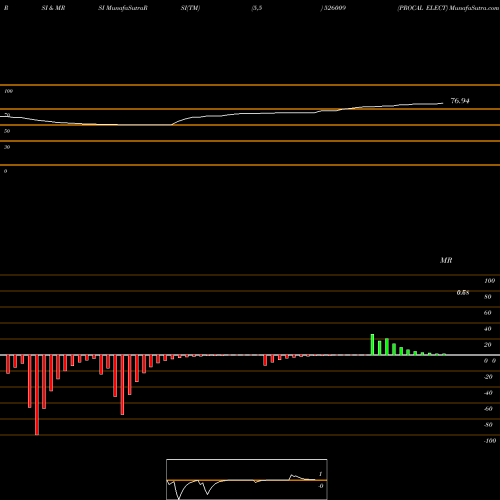Viewport: 500px width, 500px height.
Task: Click the mini overview chart thumbnail
Action: [x=247, y=479]
